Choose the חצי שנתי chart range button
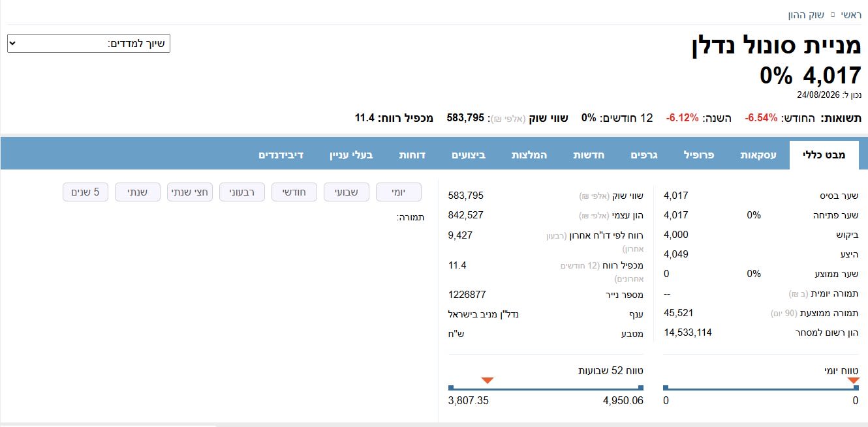 189,192
